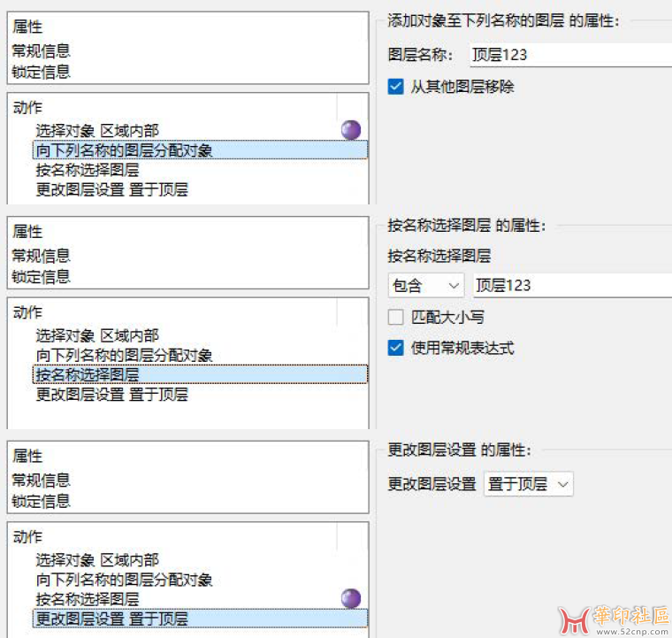Click the 图层名称 field containing 顶层123
The width and height of the screenshot is (672, 638).
(x=570, y=55)
